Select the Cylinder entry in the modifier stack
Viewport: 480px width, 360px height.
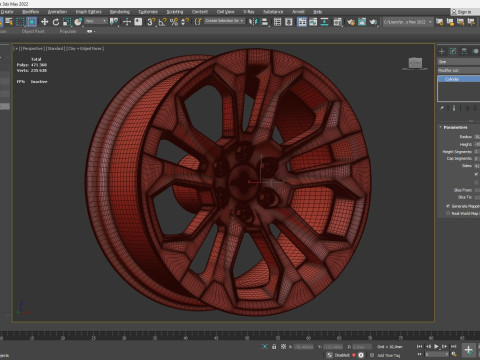pyautogui.click(x=459, y=79)
